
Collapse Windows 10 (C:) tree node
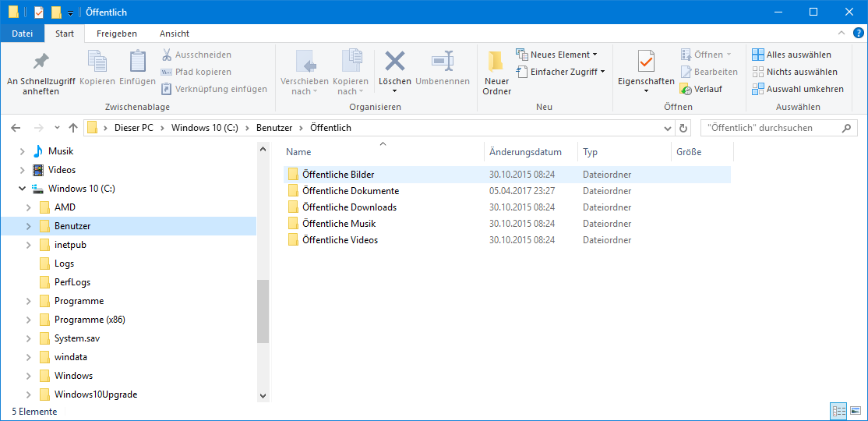pyautogui.click(x=22, y=189)
